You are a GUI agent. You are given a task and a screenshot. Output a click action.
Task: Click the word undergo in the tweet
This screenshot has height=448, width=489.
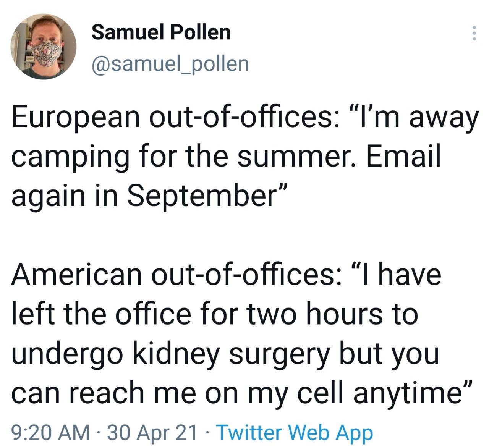[x=67, y=355]
